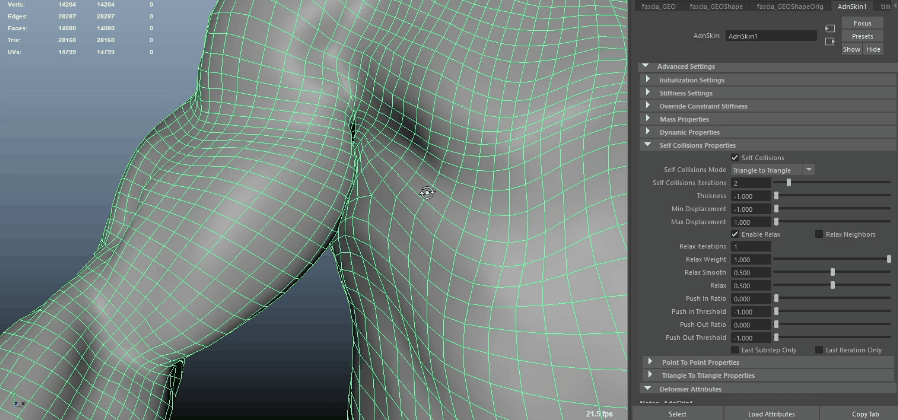Open the Self Collisions Mode dropdown

(772, 170)
